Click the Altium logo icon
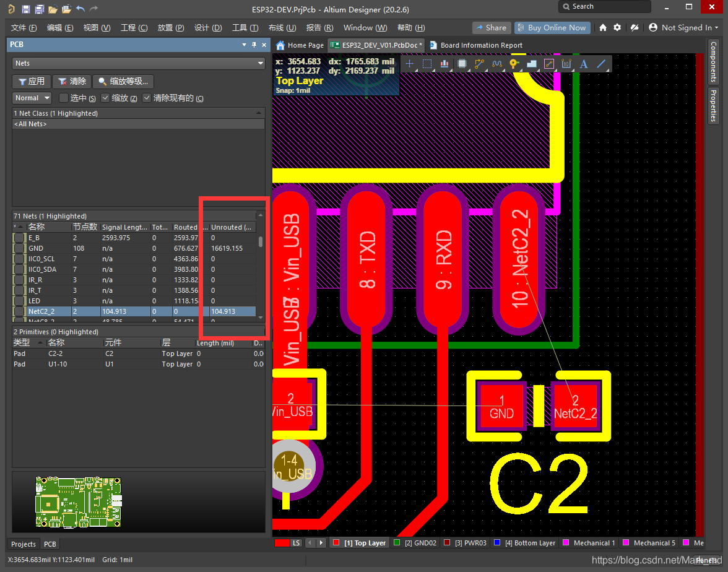This screenshot has height=572, width=728. click(x=12, y=9)
